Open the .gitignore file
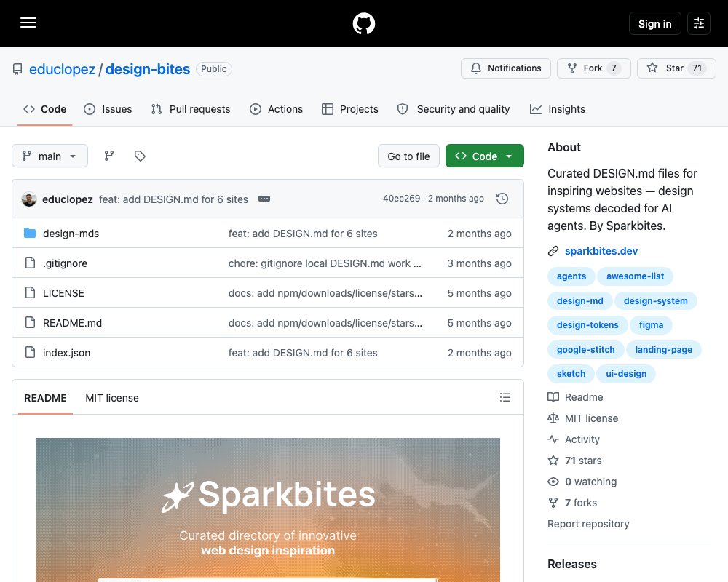The width and height of the screenshot is (728, 582). (x=65, y=263)
